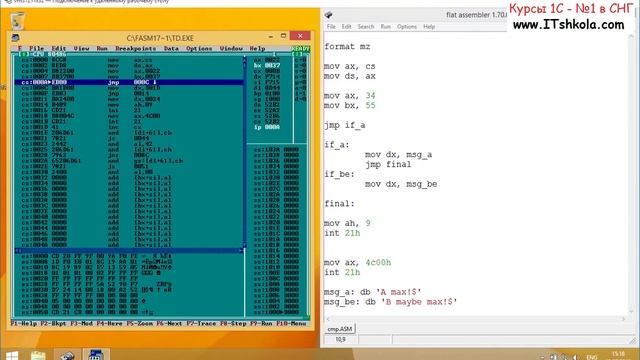
Task: Click the 'final:' label in editor
Action: 340,203
